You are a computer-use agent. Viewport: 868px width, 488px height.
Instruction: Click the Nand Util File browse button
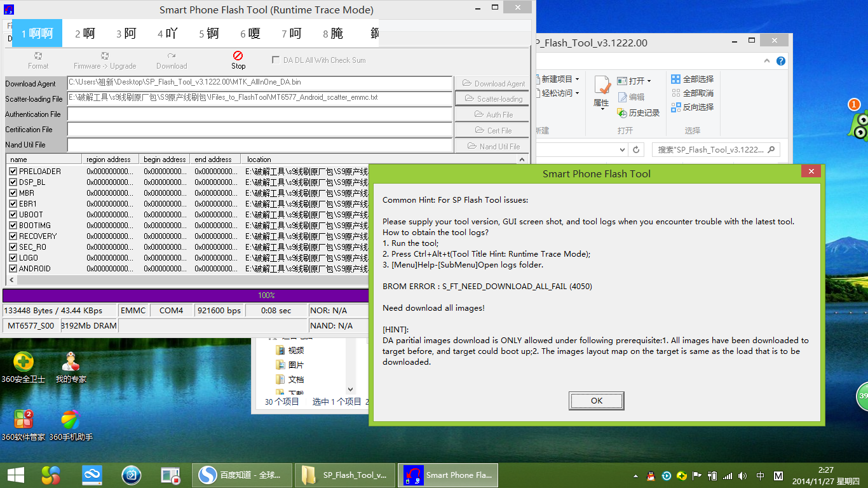(493, 146)
